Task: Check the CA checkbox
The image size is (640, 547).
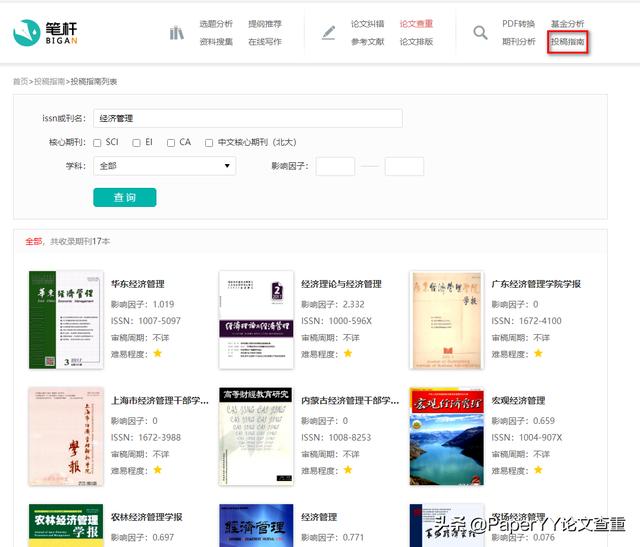Action: coord(171,142)
